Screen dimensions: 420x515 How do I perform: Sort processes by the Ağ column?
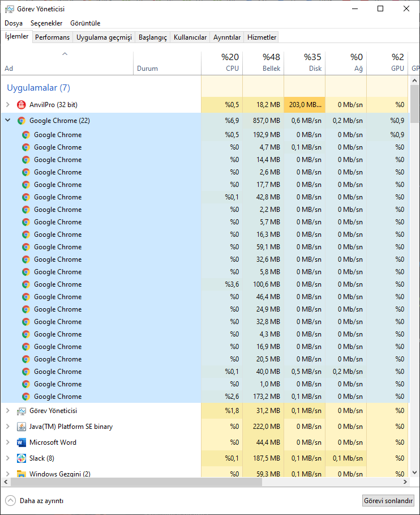coord(346,63)
